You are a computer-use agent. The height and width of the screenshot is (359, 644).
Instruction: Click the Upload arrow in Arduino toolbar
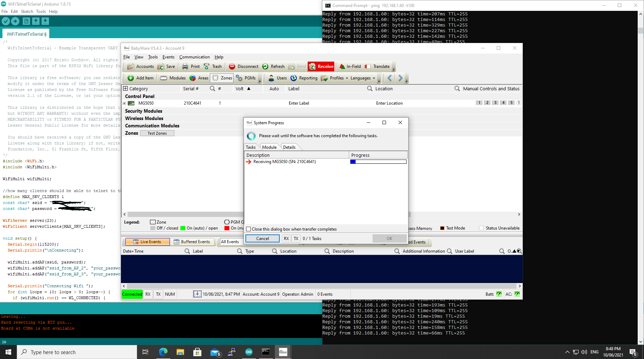(x=15, y=21)
